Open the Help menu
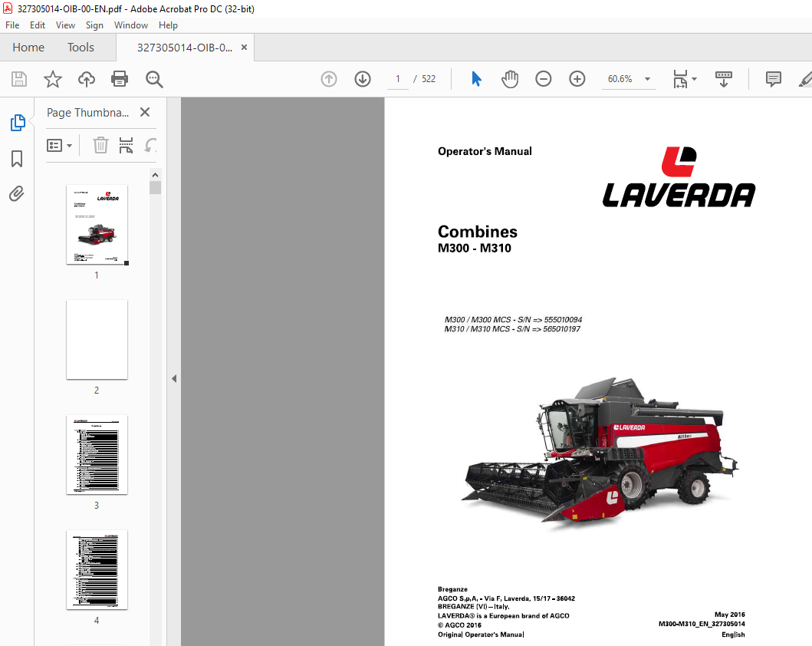The height and width of the screenshot is (646, 812). pos(168,25)
